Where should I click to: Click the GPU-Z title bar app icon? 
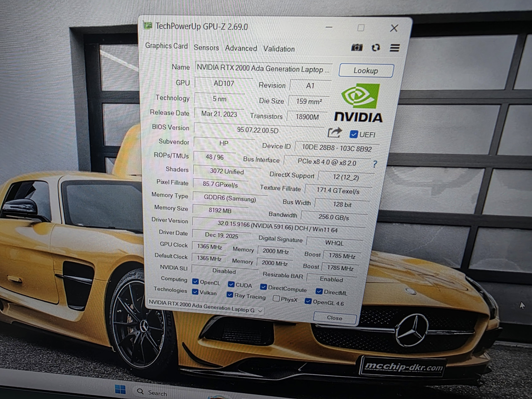coord(147,25)
